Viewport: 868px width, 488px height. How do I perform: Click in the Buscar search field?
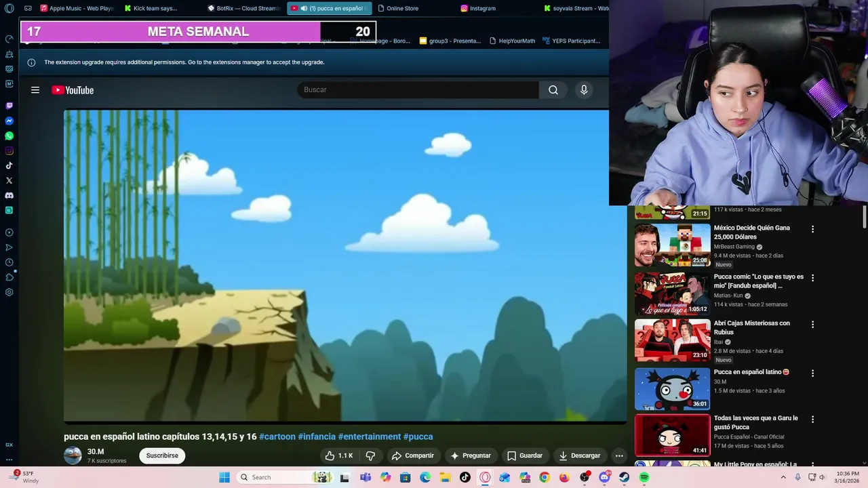tap(418, 89)
